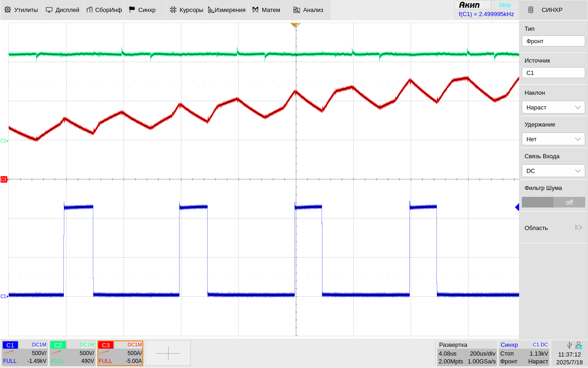This screenshot has width=588, height=368.
Task: Open the Развертка timebase info box
Action: 466,353
